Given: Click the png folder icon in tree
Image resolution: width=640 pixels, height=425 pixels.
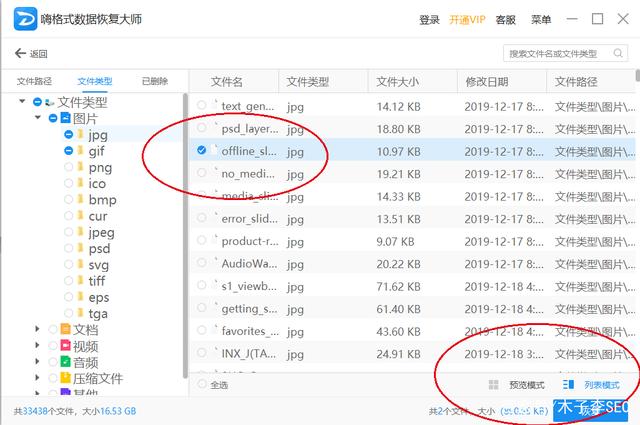Looking at the screenshot, I should point(81,167).
